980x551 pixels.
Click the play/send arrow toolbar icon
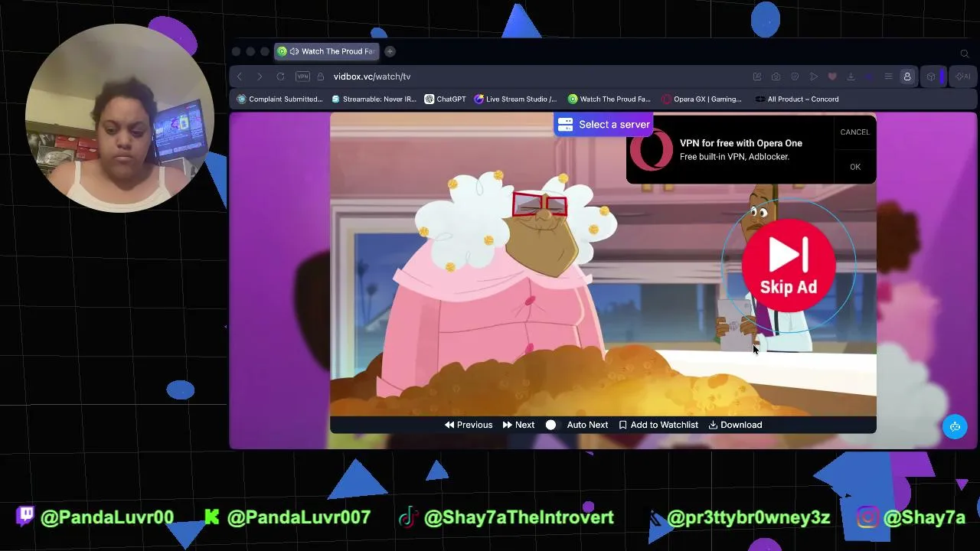click(x=813, y=77)
